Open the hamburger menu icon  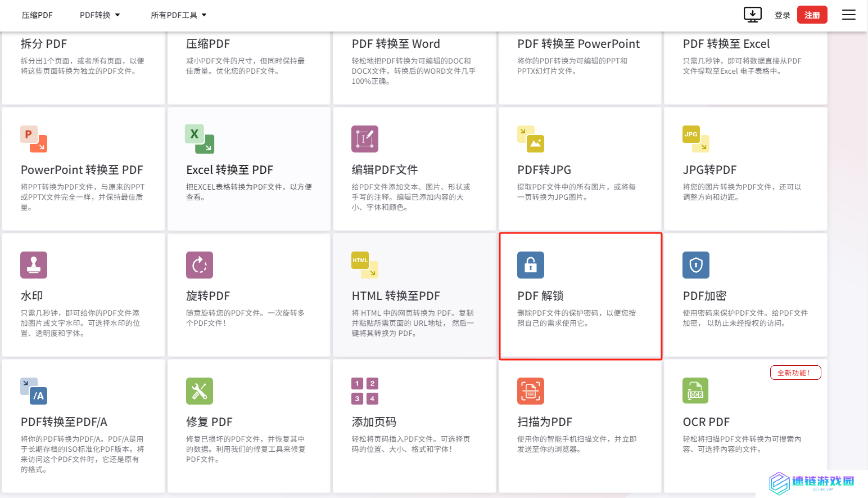(849, 15)
